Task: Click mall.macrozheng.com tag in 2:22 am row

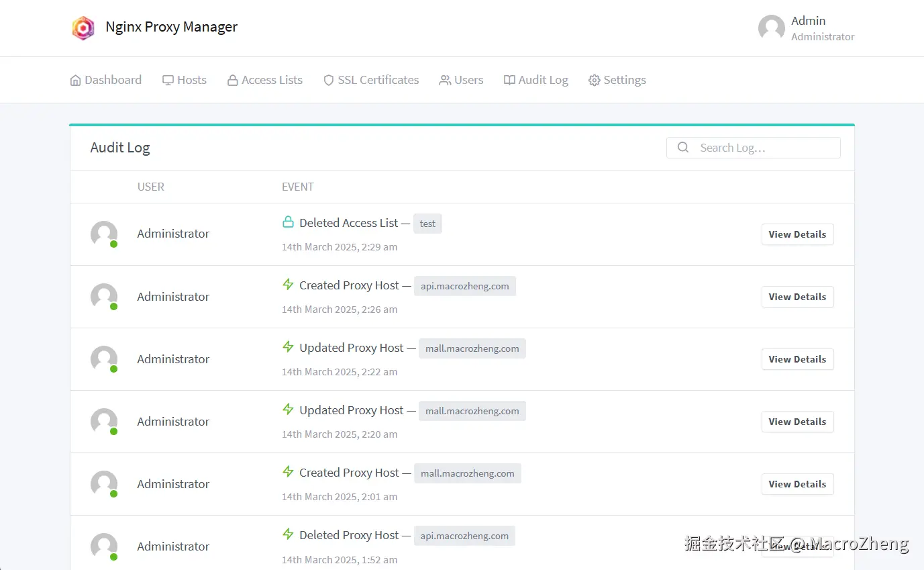Action: 472,348
